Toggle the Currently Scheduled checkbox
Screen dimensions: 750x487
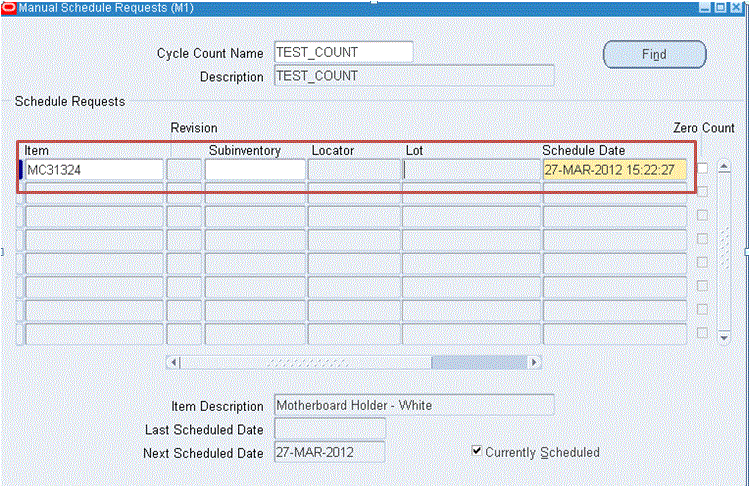(476, 451)
